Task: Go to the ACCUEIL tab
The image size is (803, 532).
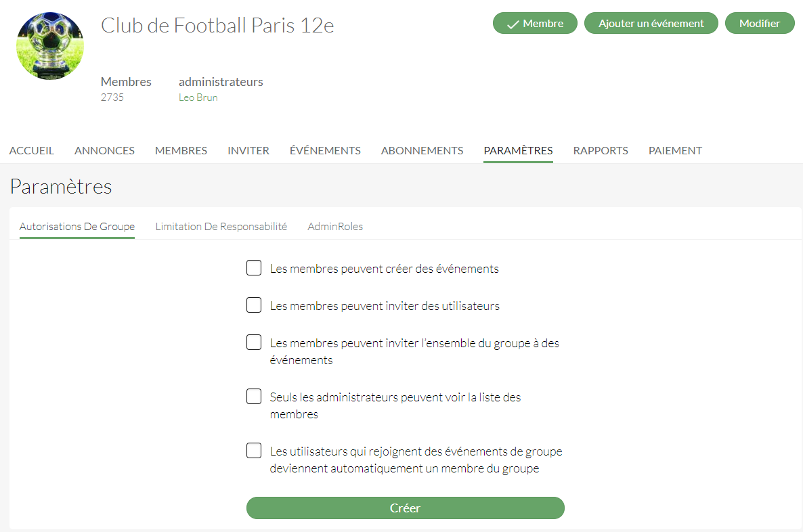Action: click(x=32, y=150)
